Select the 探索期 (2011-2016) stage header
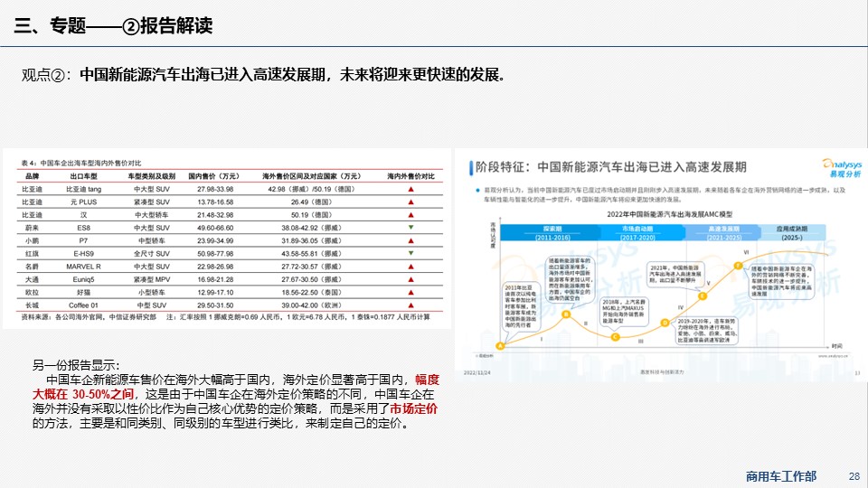The height and width of the screenshot is (488, 868). 551,232
